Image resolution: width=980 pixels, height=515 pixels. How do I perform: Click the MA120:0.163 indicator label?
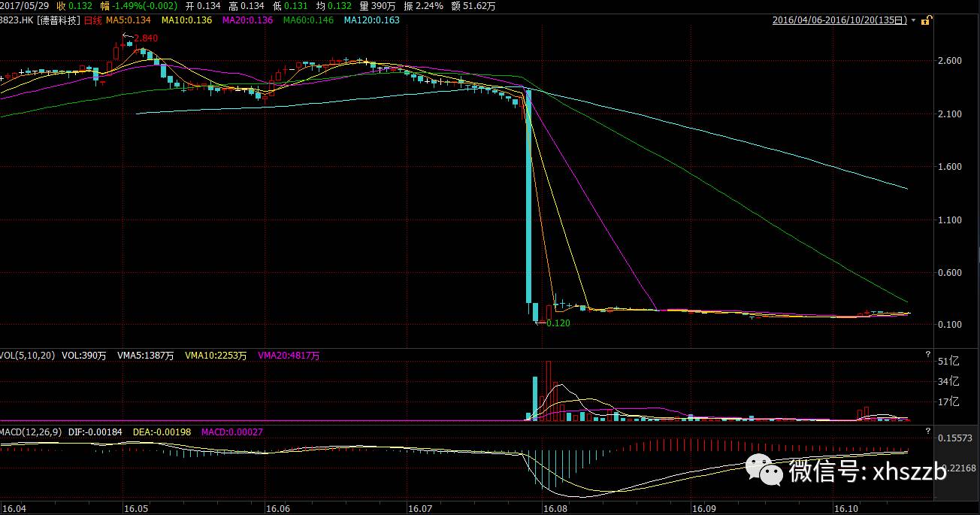(x=371, y=20)
